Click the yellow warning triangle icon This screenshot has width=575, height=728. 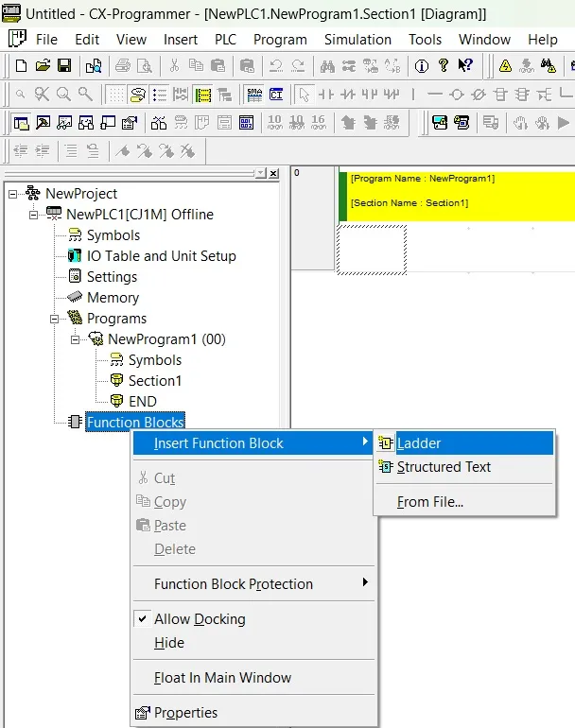tap(505, 66)
